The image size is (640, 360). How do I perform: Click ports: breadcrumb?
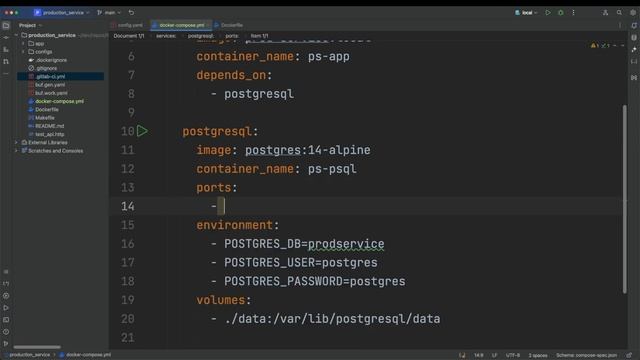232,36
